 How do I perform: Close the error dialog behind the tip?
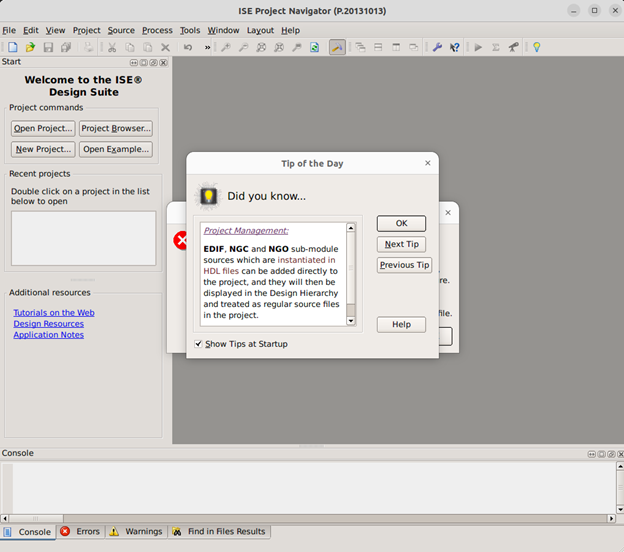tap(448, 213)
